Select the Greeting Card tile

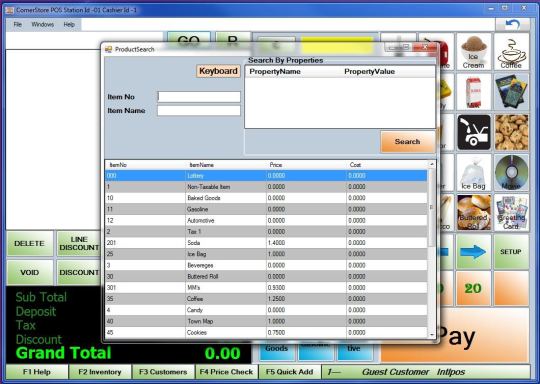tap(511, 212)
